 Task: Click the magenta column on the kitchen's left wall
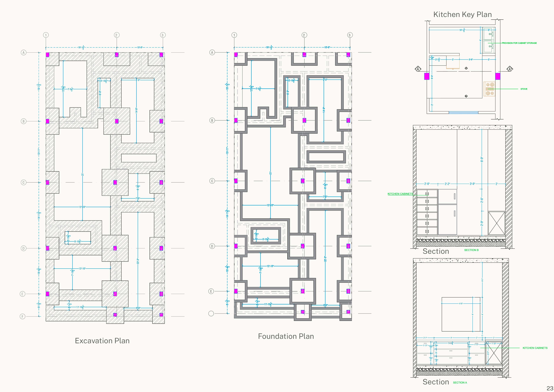[x=427, y=76]
